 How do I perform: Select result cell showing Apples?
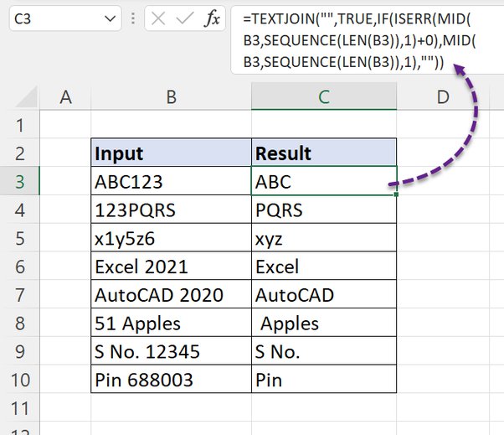(324, 323)
